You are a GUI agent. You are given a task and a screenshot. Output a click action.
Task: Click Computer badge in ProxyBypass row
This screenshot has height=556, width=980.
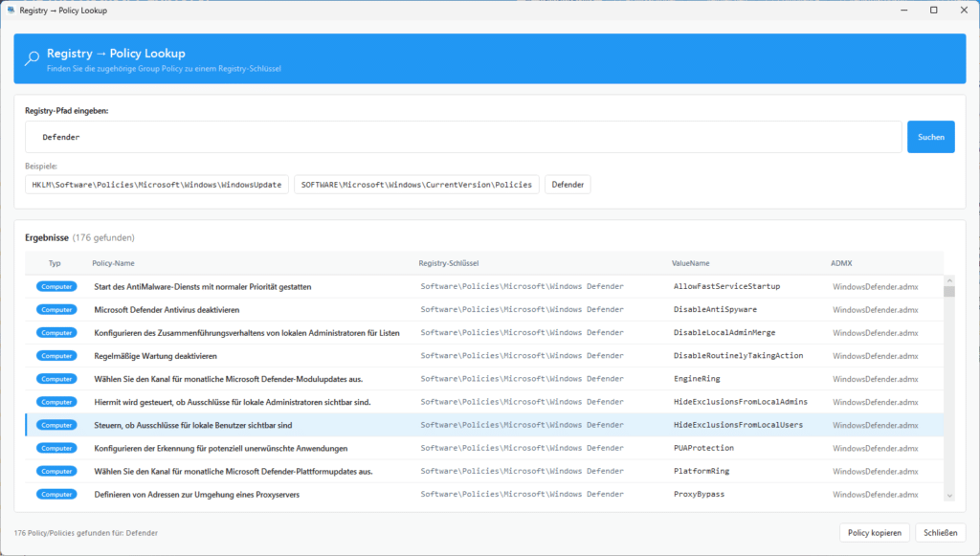(x=56, y=494)
